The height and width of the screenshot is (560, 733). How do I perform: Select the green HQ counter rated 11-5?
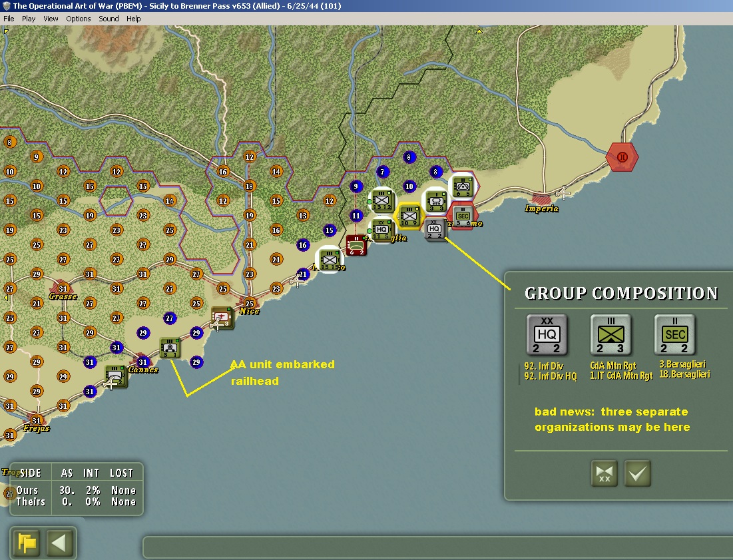point(382,230)
